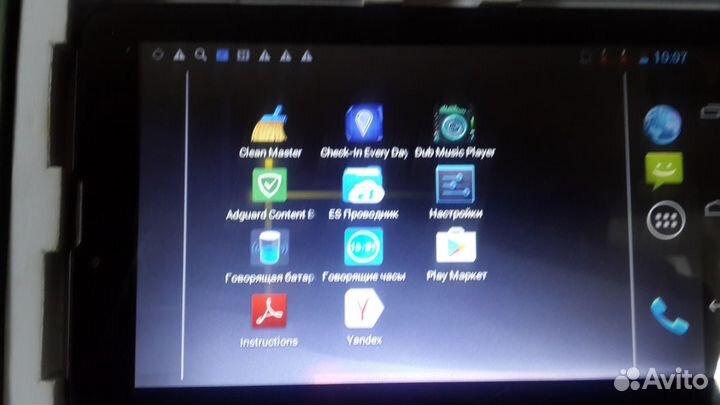This screenshot has height=405, width=720.
Task: Tap the blue square notification icon
Action: (222, 54)
